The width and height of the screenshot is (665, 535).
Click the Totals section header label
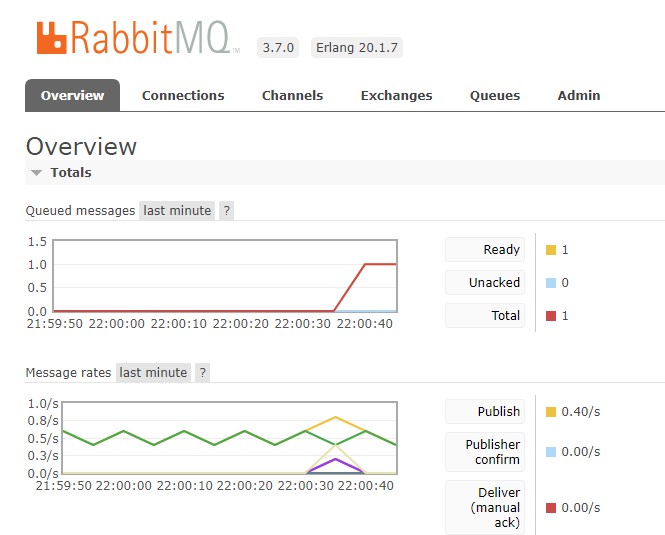click(x=71, y=173)
